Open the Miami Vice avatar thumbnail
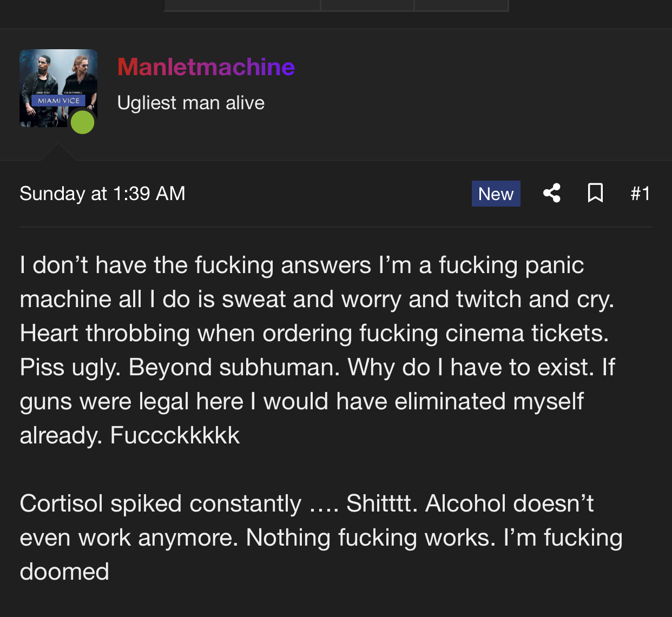The width and height of the screenshot is (672, 617). [54, 81]
